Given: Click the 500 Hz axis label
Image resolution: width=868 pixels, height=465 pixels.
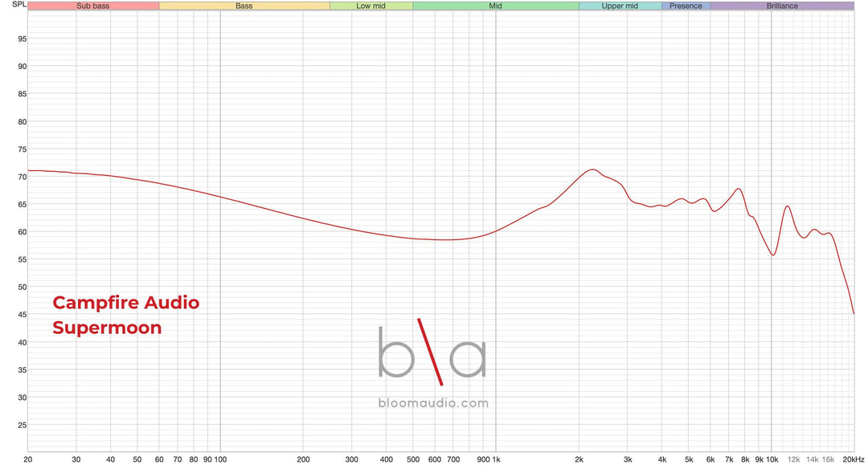Looking at the screenshot, I should [413, 459].
